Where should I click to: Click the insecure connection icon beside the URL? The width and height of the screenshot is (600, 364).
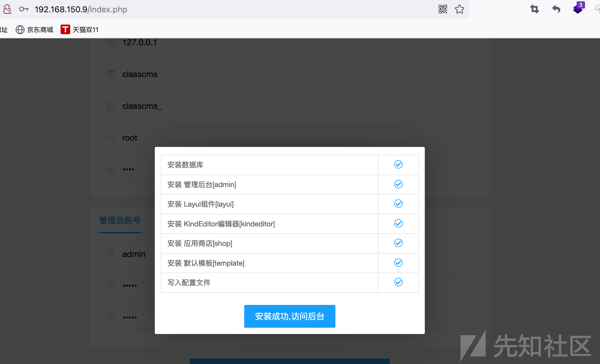7,9
